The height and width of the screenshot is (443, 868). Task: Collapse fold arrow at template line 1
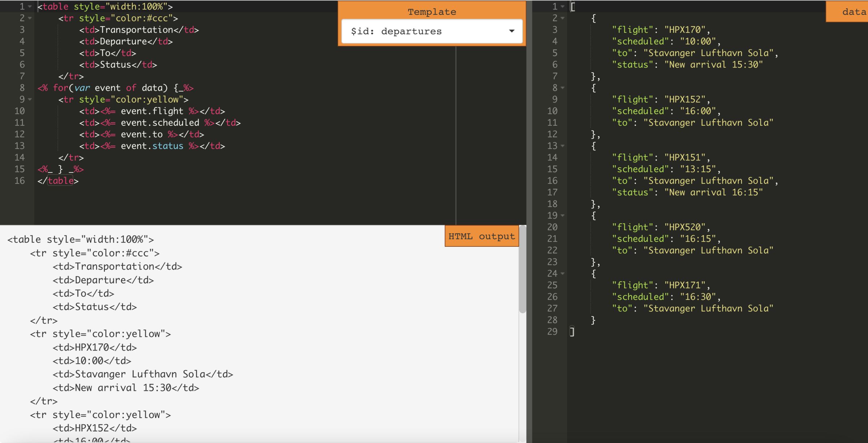30,7
